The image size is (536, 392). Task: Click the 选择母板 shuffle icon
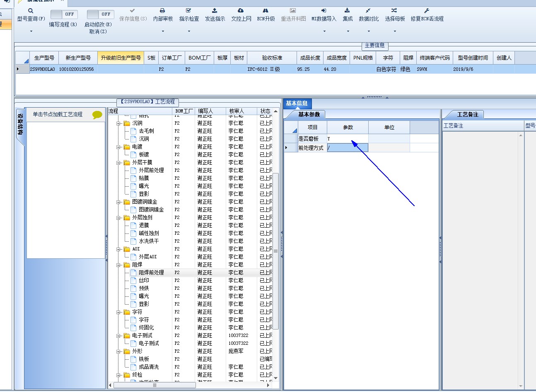point(394,11)
